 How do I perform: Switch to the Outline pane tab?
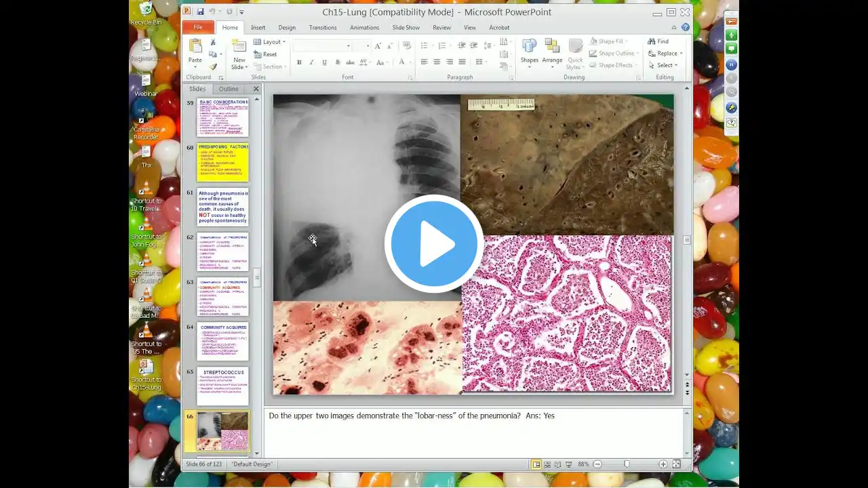pyautogui.click(x=229, y=89)
